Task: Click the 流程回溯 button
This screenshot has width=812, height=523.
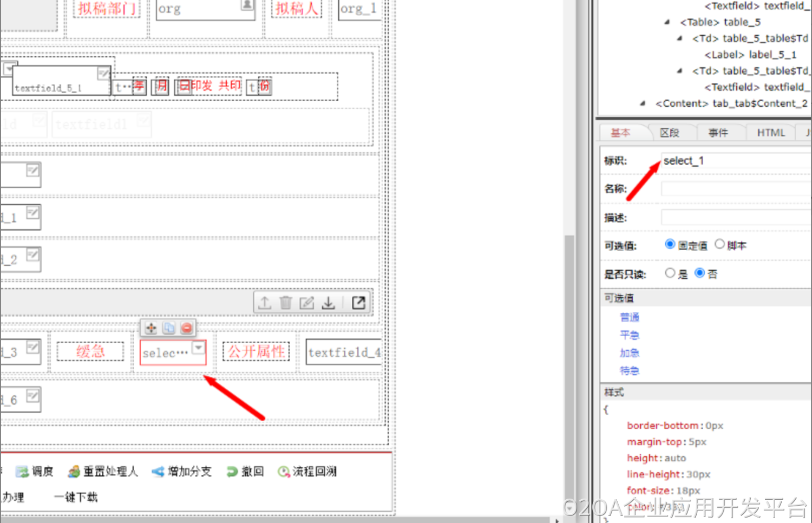Action: click(307, 472)
